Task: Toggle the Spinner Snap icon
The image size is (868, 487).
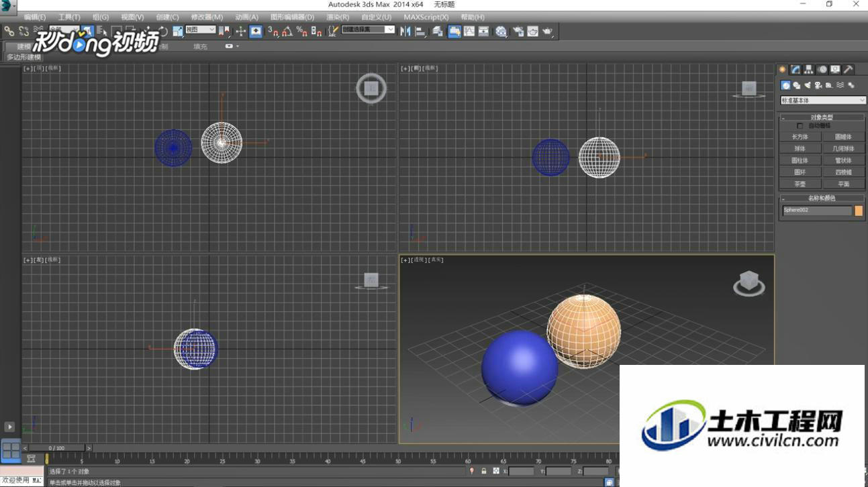Action: coord(316,31)
